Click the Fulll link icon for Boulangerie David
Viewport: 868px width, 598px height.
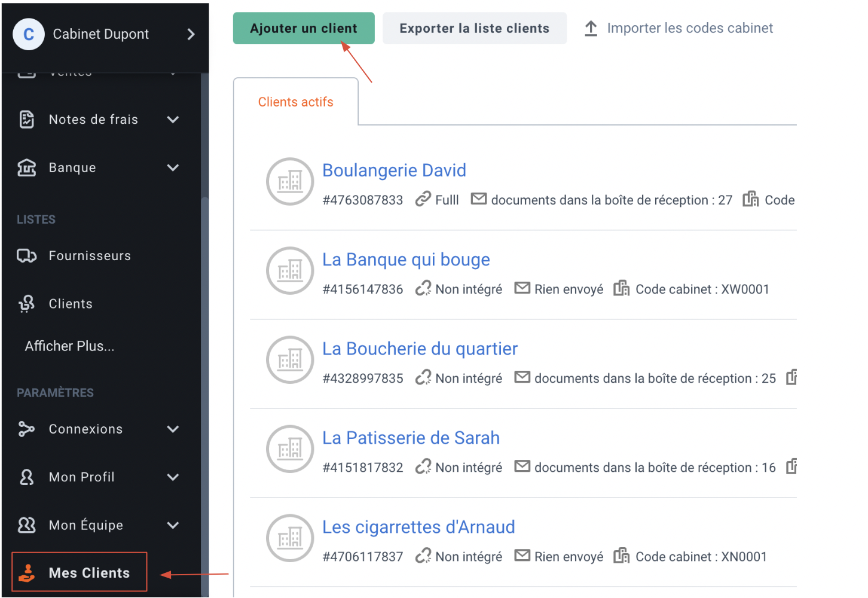click(x=423, y=199)
